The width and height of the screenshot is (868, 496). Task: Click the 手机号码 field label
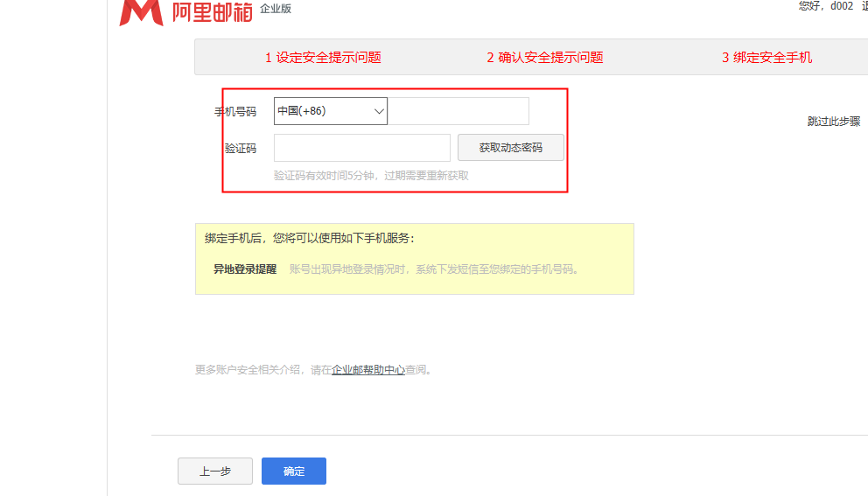tap(235, 112)
